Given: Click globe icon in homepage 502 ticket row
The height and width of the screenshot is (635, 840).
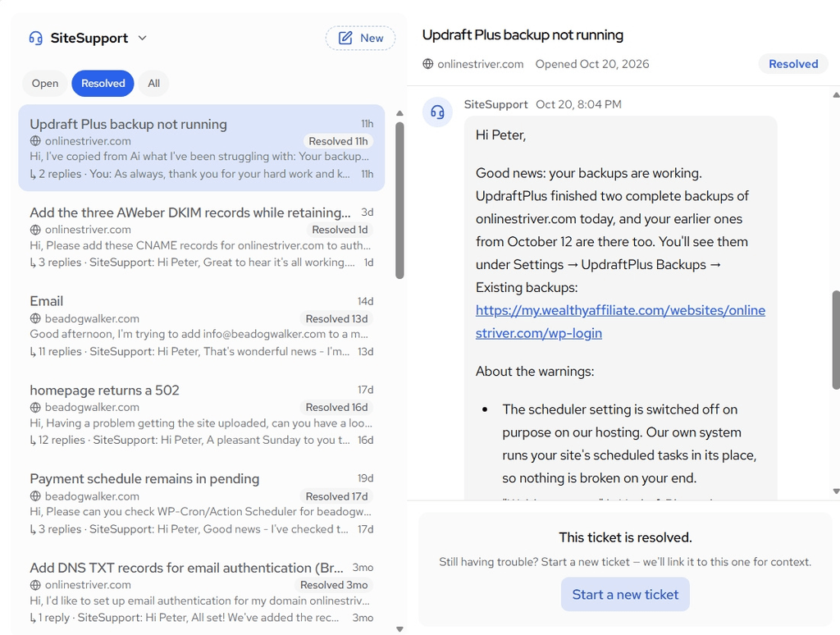Looking at the screenshot, I should tap(35, 407).
